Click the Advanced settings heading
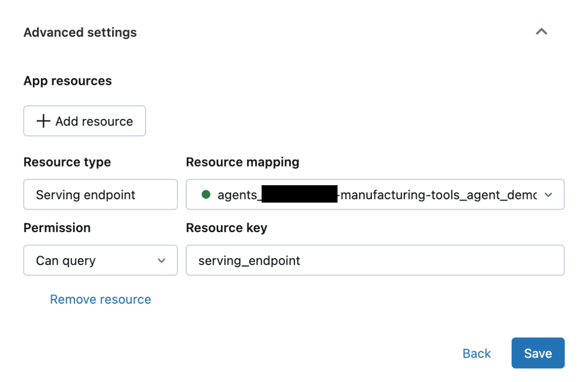The height and width of the screenshot is (382, 588). pyautogui.click(x=80, y=32)
